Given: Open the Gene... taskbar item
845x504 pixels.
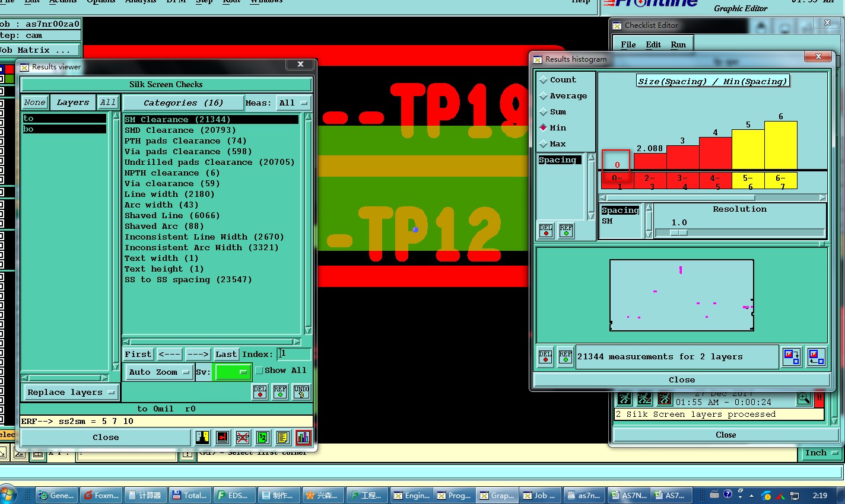Looking at the screenshot, I should (57, 495).
